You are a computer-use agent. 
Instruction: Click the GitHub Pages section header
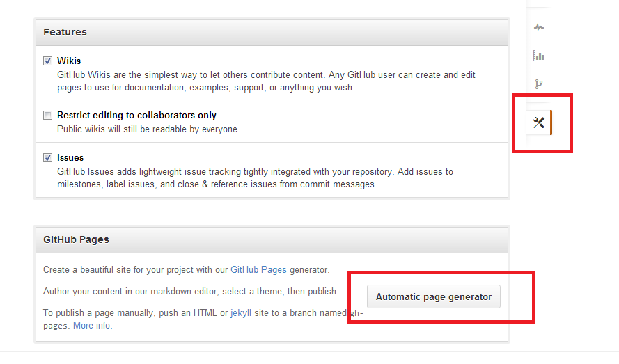(x=76, y=239)
